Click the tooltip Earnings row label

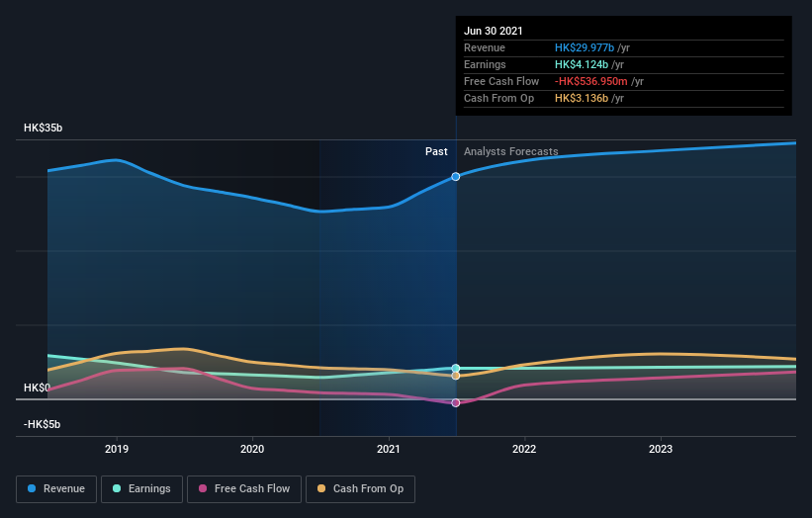tap(485, 64)
